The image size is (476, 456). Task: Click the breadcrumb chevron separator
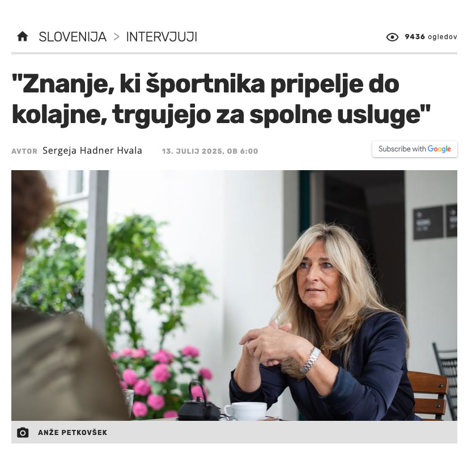pos(116,37)
